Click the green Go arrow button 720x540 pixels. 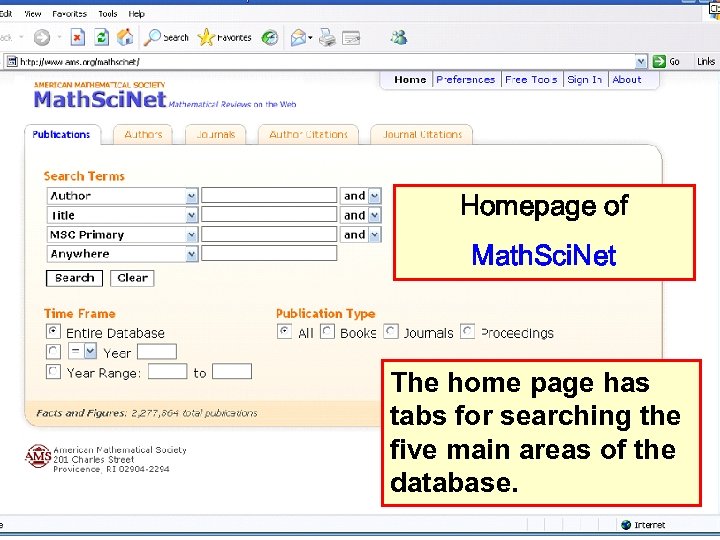(x=659, y=61)
